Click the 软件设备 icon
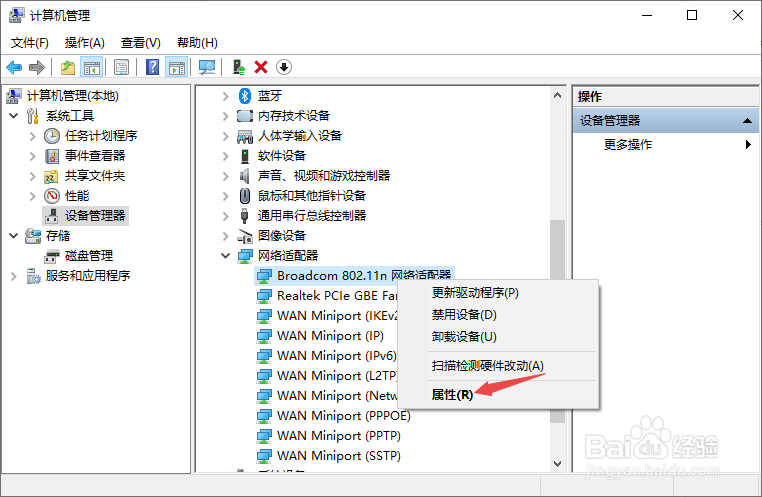This screenshot has width=762, height=497. (x=245, y=156)
